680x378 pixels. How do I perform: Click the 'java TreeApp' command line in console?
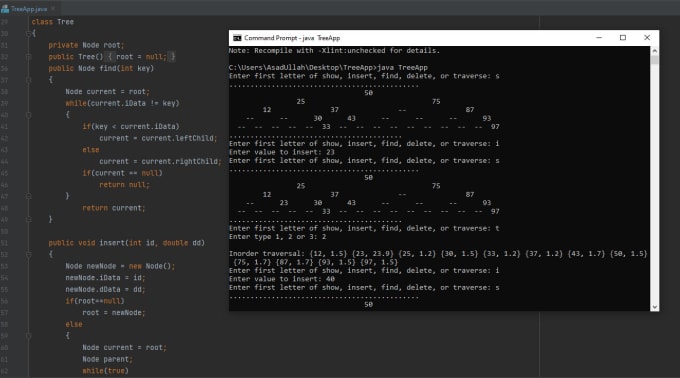328,68
